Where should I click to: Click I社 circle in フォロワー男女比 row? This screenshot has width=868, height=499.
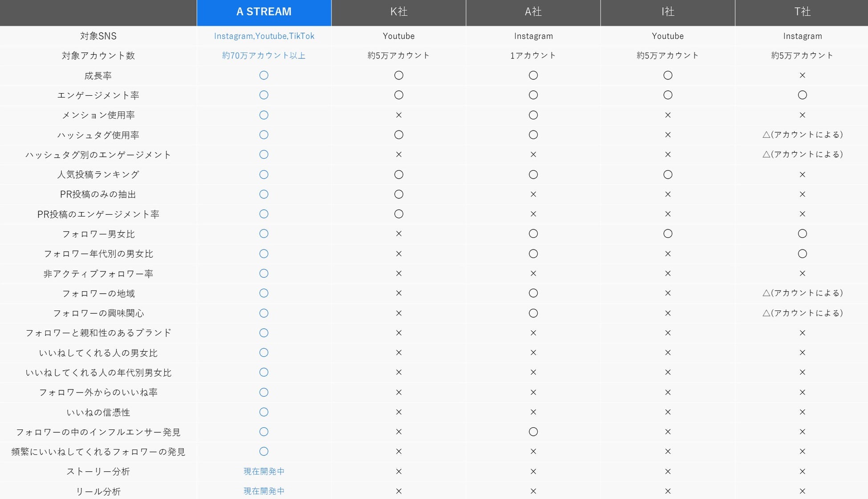667,233
